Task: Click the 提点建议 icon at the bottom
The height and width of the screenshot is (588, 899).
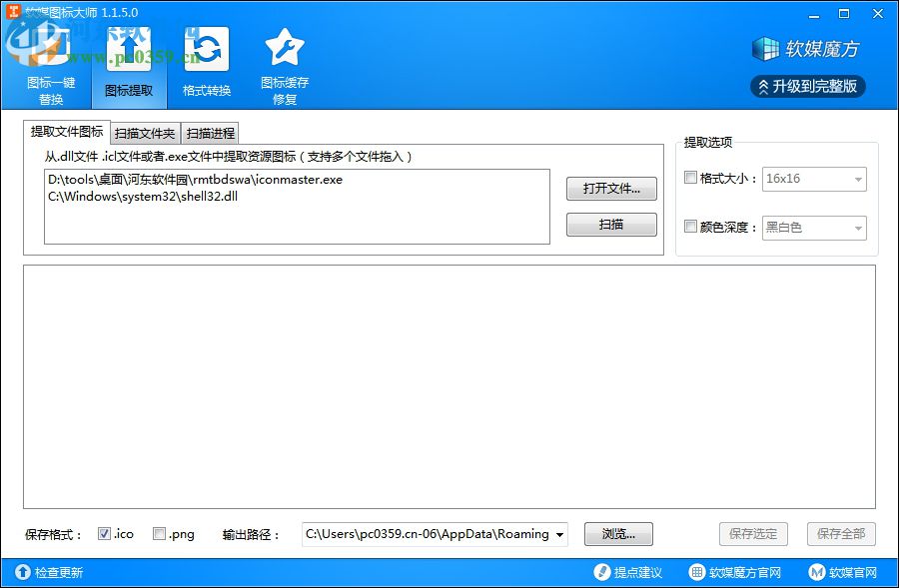Action: click(x=601, y=572)
